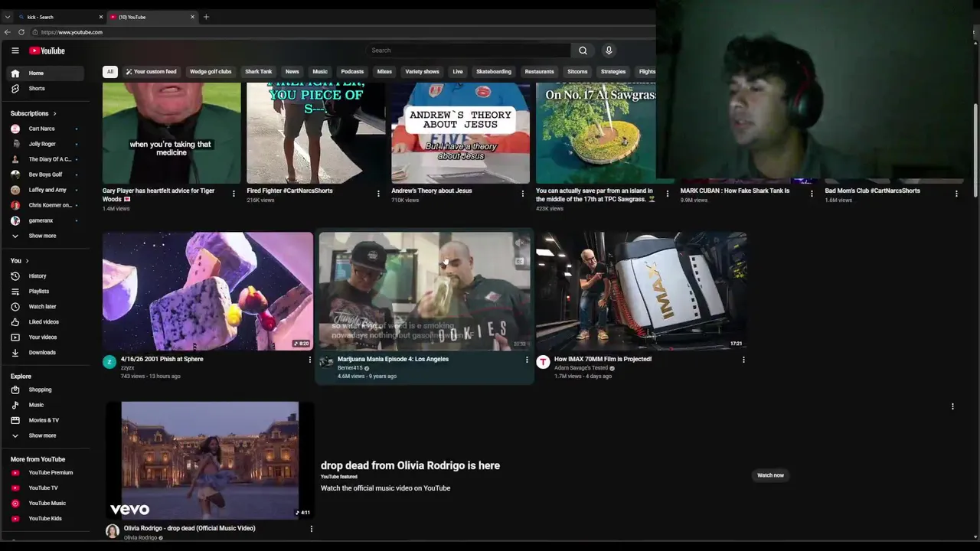Open MARK CUBAN Shark Tank short title
The width and height of the screenshot is (980, 551).
735,191
